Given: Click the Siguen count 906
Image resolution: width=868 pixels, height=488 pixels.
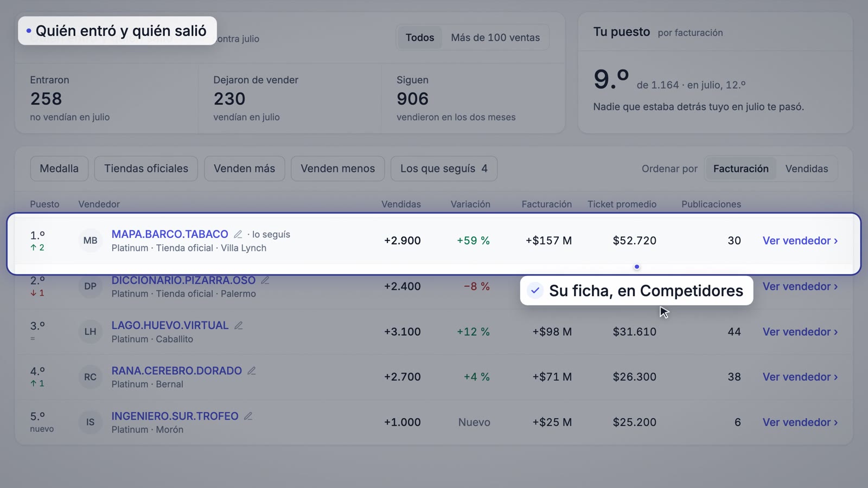Looking at the screenshot, I should (x=413, y=99).
